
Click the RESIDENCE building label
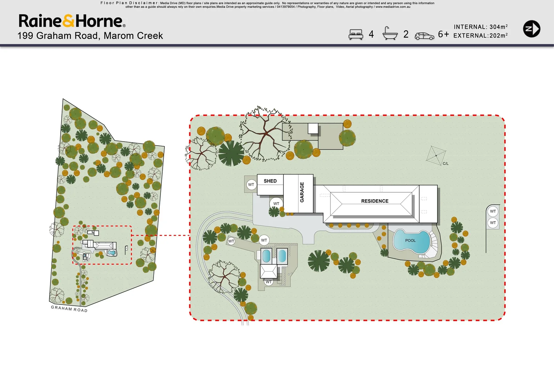(x=375, y=201)
